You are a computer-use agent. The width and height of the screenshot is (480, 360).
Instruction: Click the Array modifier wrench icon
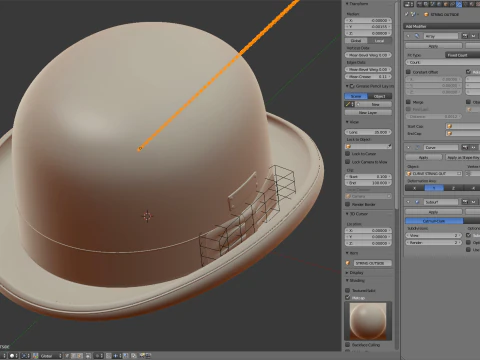point(417,36)
